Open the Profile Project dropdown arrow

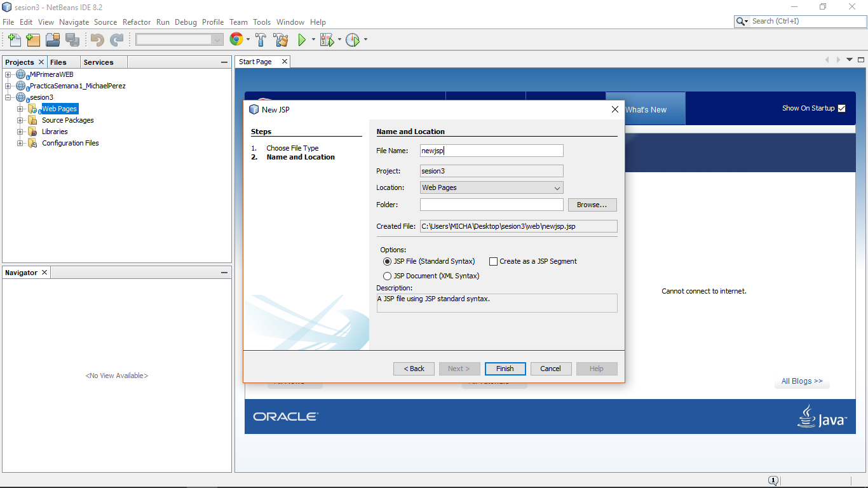coord(365,40)
